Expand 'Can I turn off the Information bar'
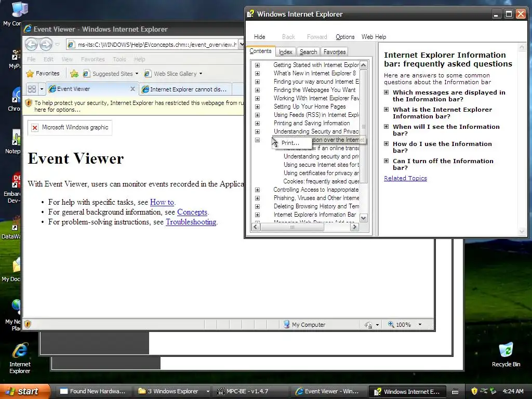 coord(386,161)
